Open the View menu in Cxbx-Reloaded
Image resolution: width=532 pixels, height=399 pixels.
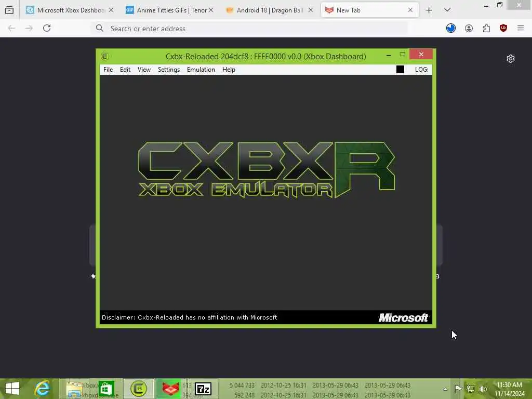click(144, 70)
